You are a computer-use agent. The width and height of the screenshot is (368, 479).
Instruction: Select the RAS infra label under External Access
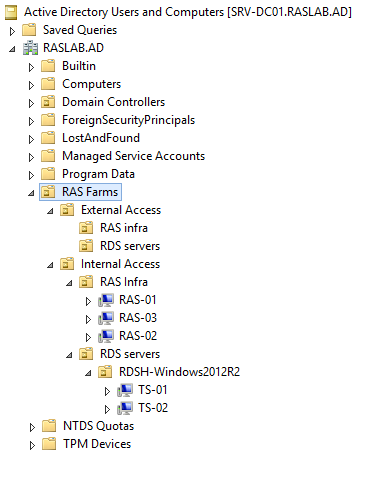point(124,228)
